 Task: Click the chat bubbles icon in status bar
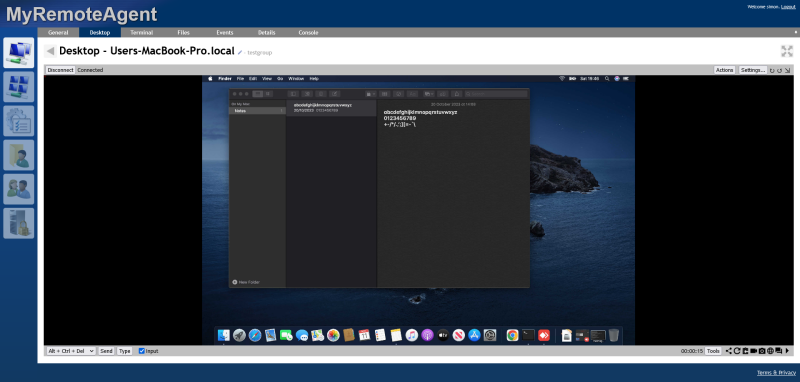point(779,351)
